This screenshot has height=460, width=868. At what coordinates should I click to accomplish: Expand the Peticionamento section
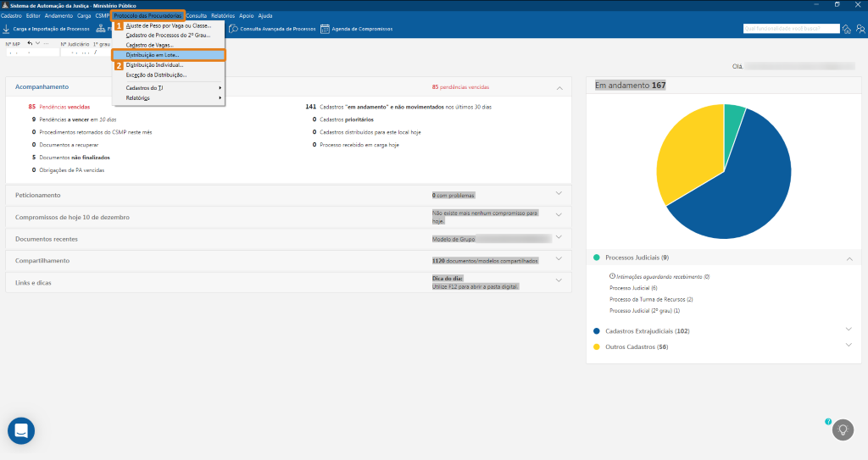[559, 194]
